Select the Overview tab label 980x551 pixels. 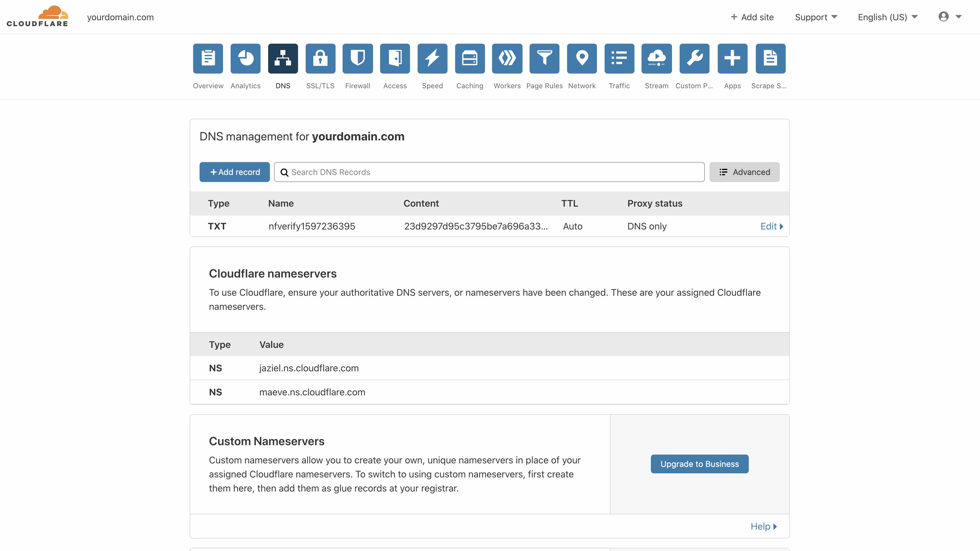tap(208, 86)
